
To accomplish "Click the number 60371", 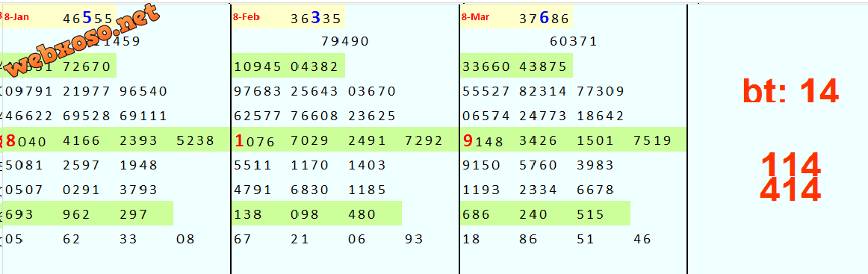I will point(574,42).
